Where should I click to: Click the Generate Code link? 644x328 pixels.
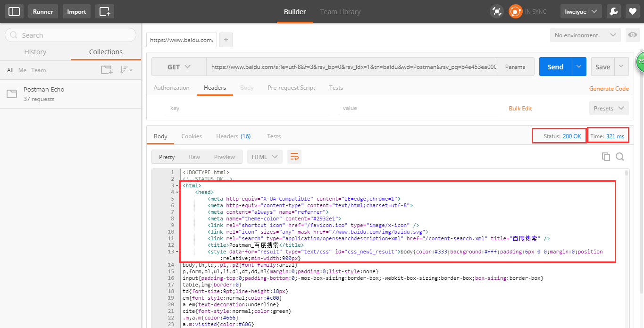[609, 88]
